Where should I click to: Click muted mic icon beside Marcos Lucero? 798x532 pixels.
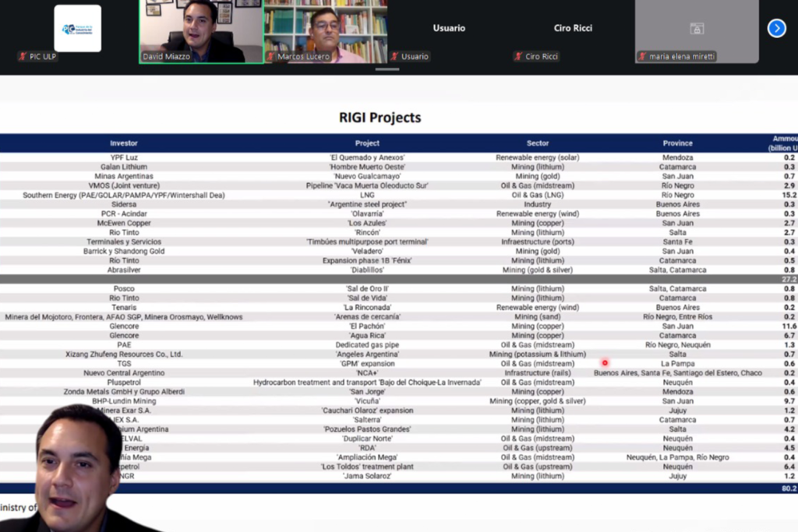pyautogui.click(x=271, y=57)
